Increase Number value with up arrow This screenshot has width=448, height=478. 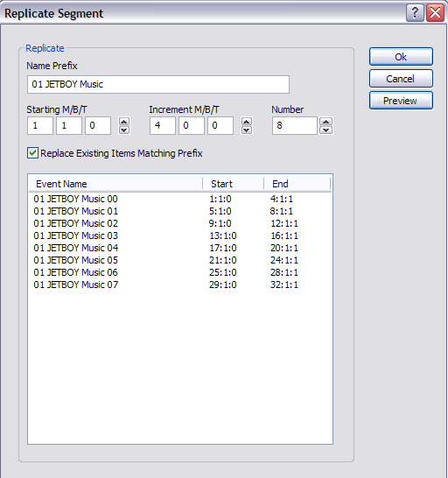[325, 122]
